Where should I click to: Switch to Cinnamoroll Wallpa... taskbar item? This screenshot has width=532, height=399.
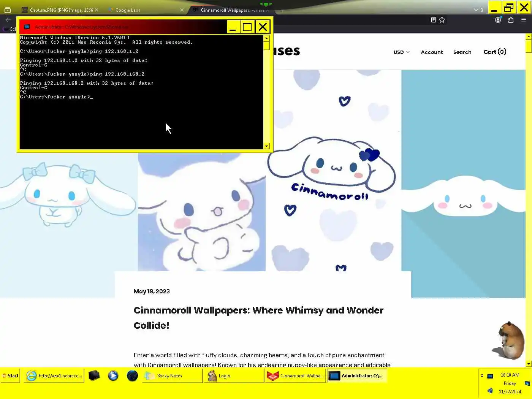click(x=295, y=376)
